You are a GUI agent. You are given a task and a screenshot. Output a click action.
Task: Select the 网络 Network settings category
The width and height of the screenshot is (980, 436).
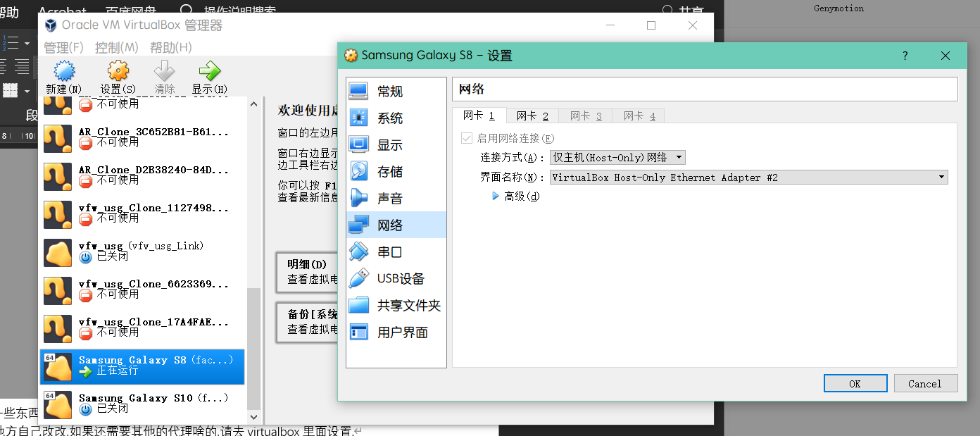396,225
